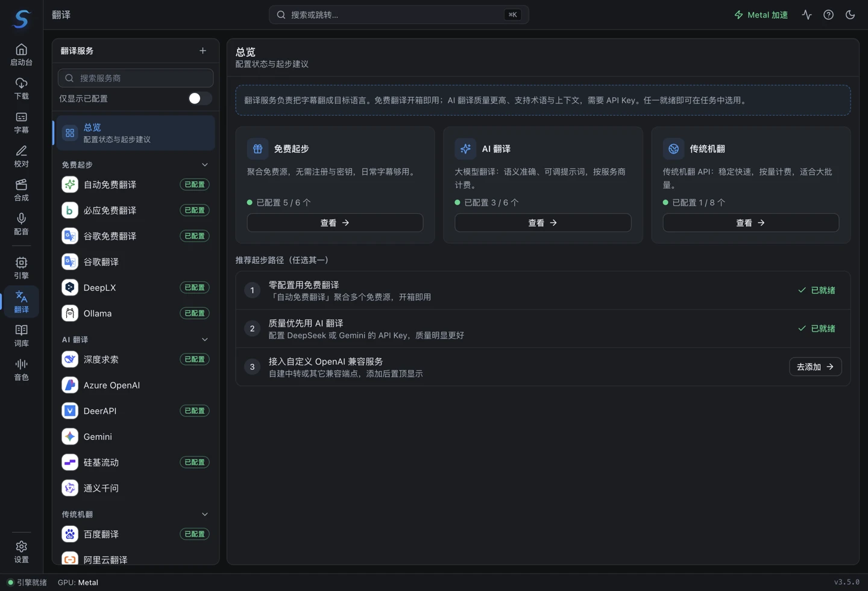Open the 引擎 engine section
This screenshot has width=868, height=591.
pos(21,267)
